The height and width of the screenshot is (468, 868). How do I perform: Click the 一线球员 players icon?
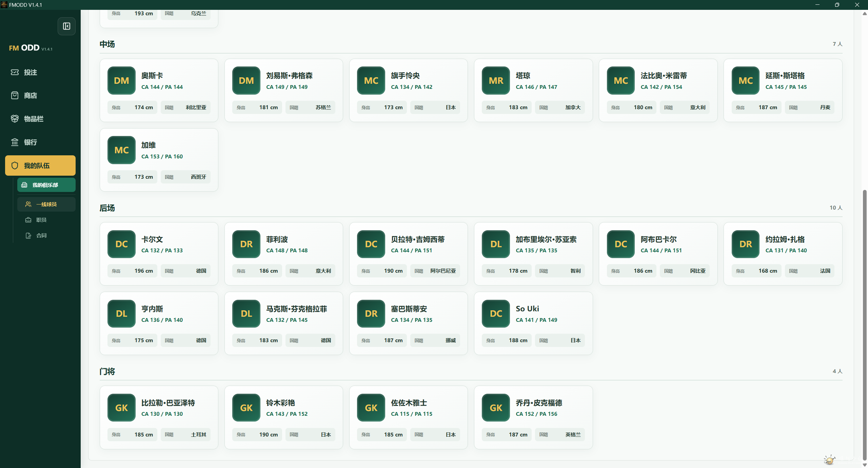click(x=28, y=204)
